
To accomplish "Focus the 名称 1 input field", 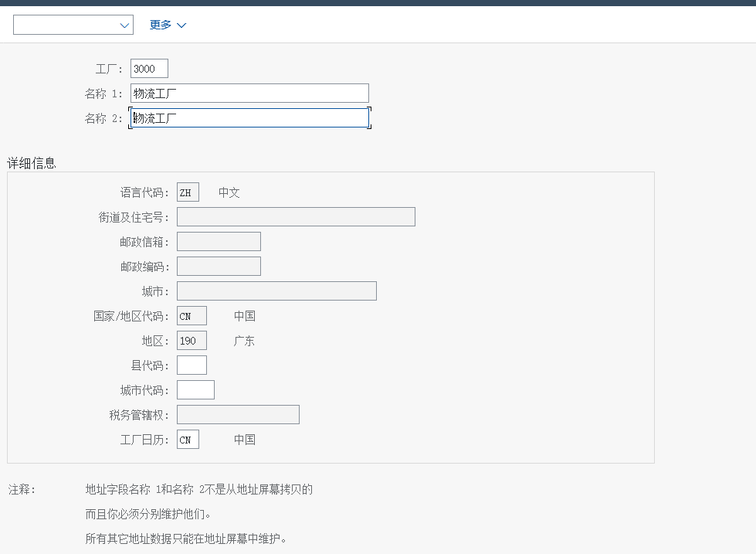I will (249, 93).
